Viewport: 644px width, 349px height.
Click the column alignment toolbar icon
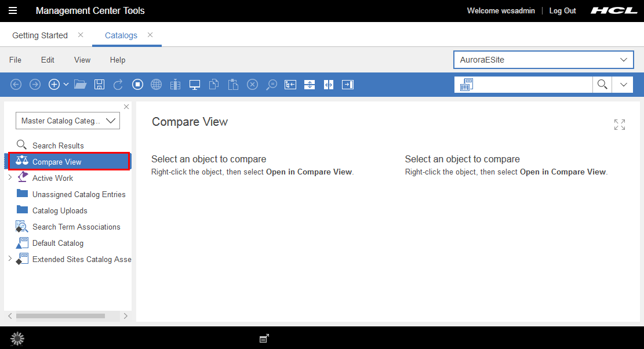176,85
